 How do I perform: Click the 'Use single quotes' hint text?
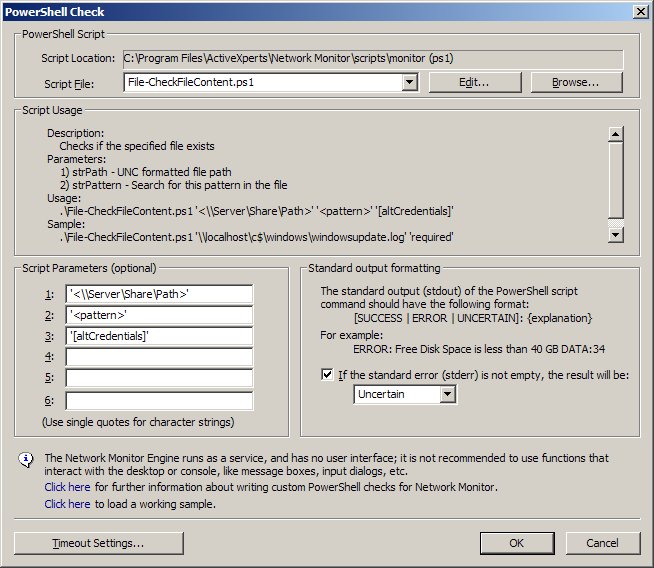(x=138, y=422)
